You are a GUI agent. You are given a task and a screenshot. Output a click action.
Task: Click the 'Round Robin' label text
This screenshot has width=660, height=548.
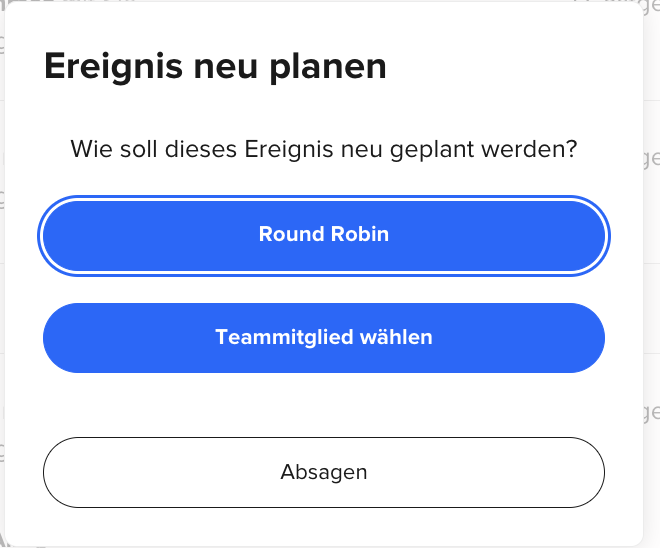(324, 234)
